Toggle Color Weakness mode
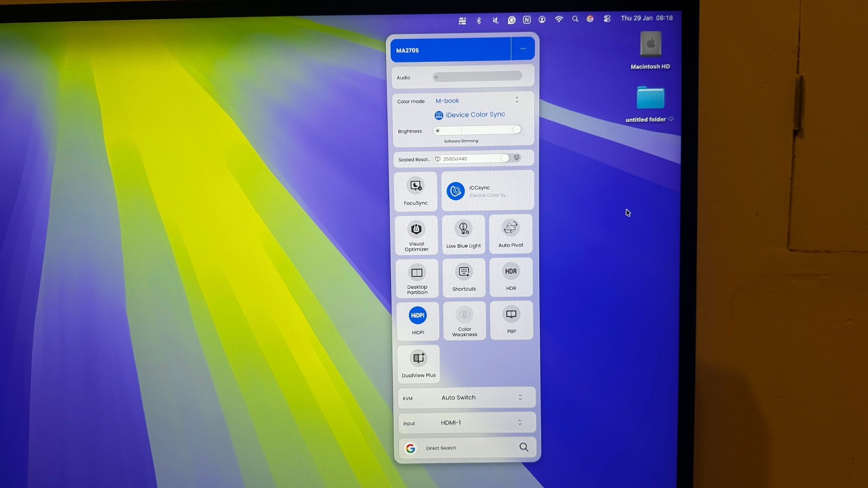Viewport: 868px width, 488px height. tap(464, 320)
